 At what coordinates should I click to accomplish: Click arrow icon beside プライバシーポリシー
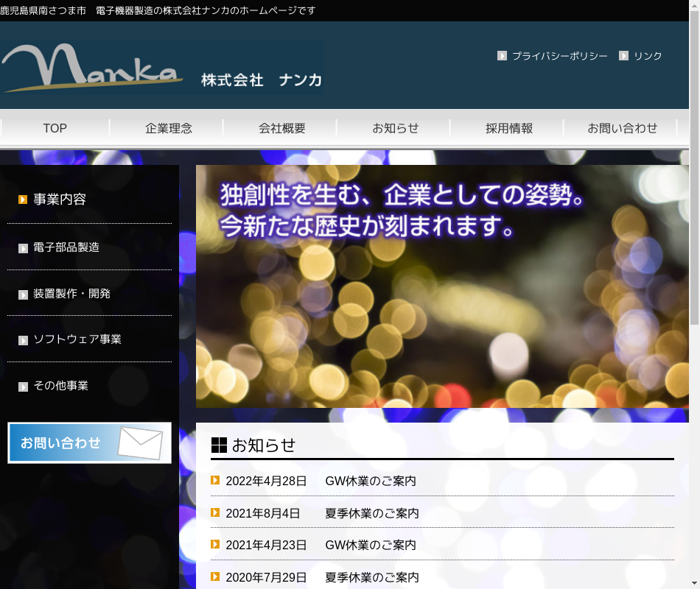pyautogui.click(x=502, y=56)
